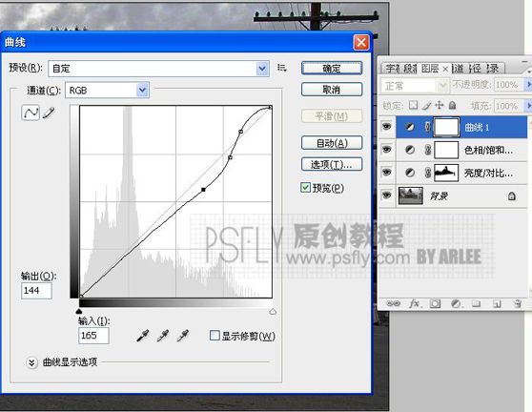Select the topmost curve endpoint
Screen dimensions: 532x412
coord(270,107)
